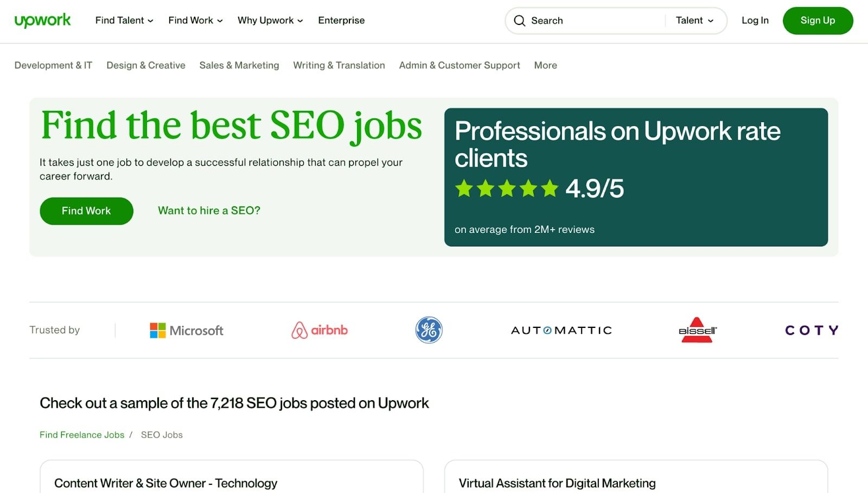Select Development & IT category
Viewport: 868px width, 493px height.
point(53,65)
